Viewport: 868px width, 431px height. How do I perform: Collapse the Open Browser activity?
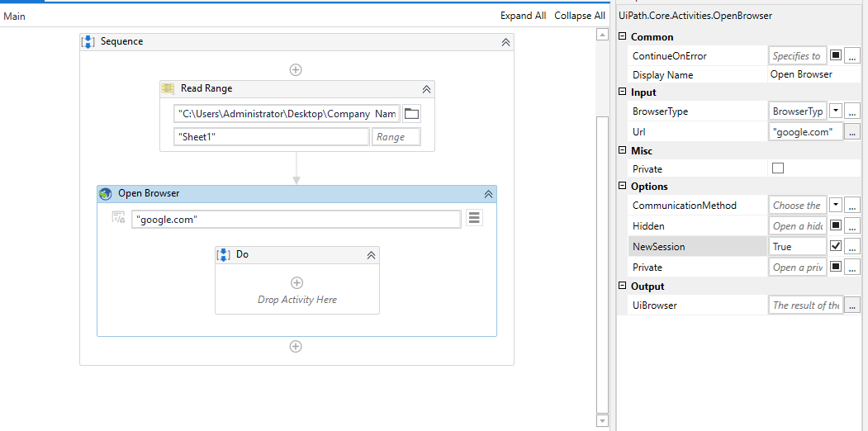tap(488, 194)
